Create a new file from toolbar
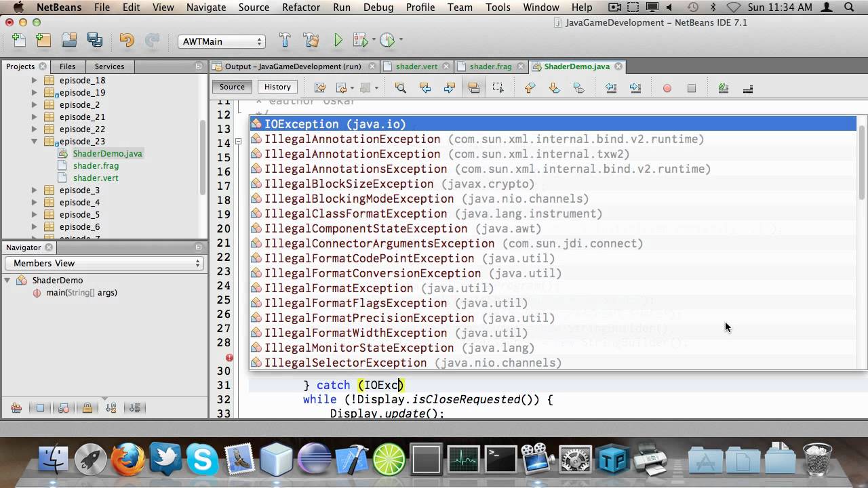This screenshot has height=488, width=868. [x=20, y=41]
